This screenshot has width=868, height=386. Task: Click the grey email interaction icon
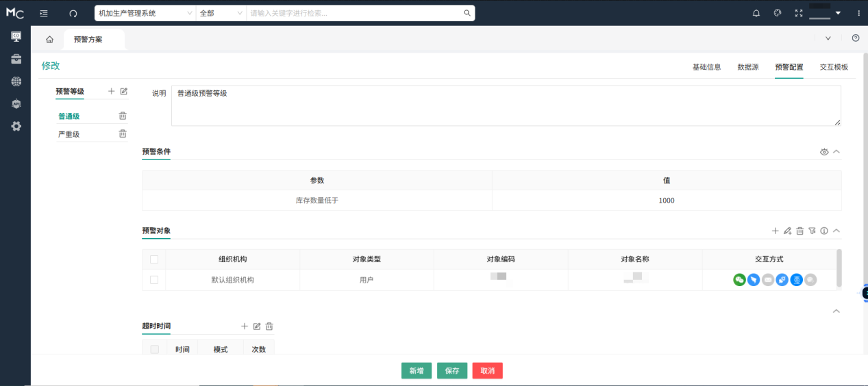click(x=768, y=279)
